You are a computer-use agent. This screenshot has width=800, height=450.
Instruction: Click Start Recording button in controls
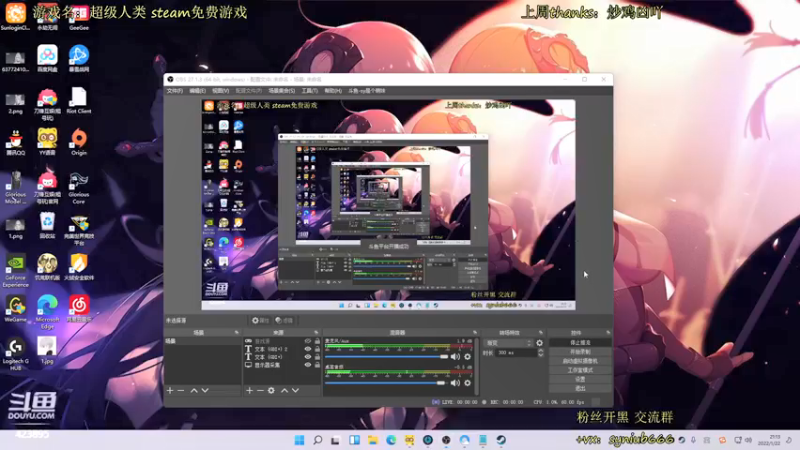(580, 352)
